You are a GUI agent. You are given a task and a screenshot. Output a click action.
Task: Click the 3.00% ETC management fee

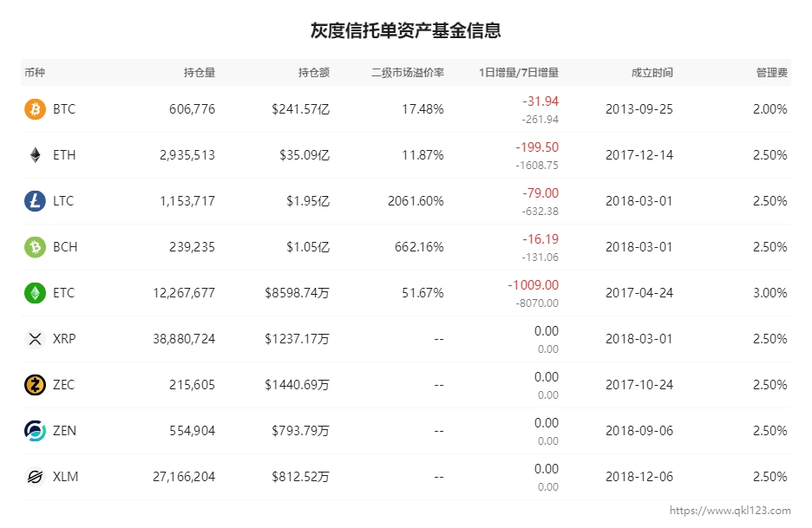click(x=770, y=293)
